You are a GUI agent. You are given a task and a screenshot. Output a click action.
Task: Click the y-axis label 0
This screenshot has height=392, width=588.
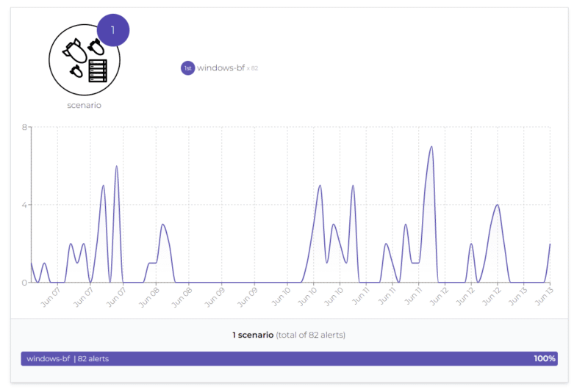(x=25, y=283)
